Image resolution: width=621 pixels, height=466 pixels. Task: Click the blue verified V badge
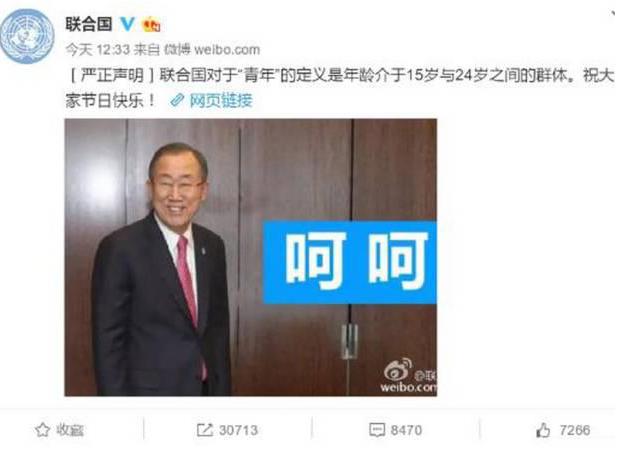(128, 24)
